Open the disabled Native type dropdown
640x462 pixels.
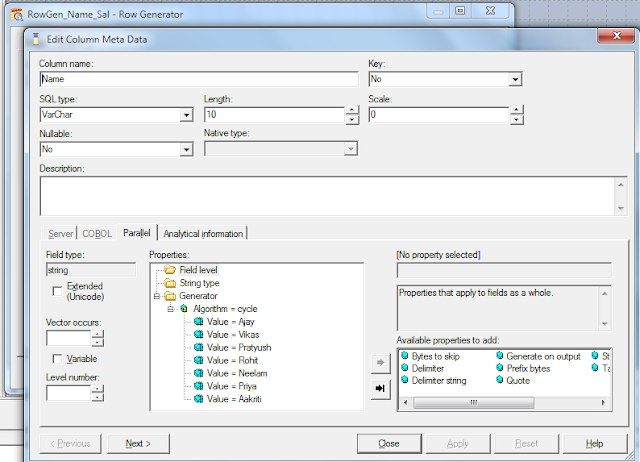[351, 149]
